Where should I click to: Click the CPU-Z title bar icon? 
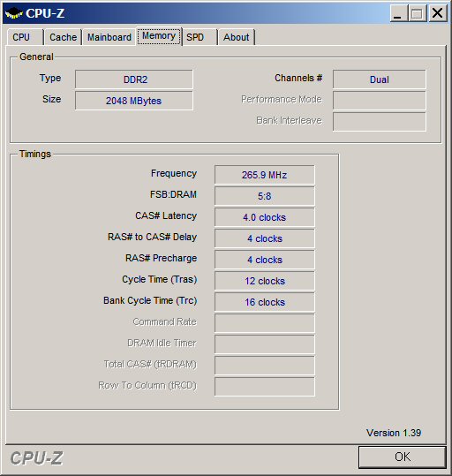click(x=14, y=13)
